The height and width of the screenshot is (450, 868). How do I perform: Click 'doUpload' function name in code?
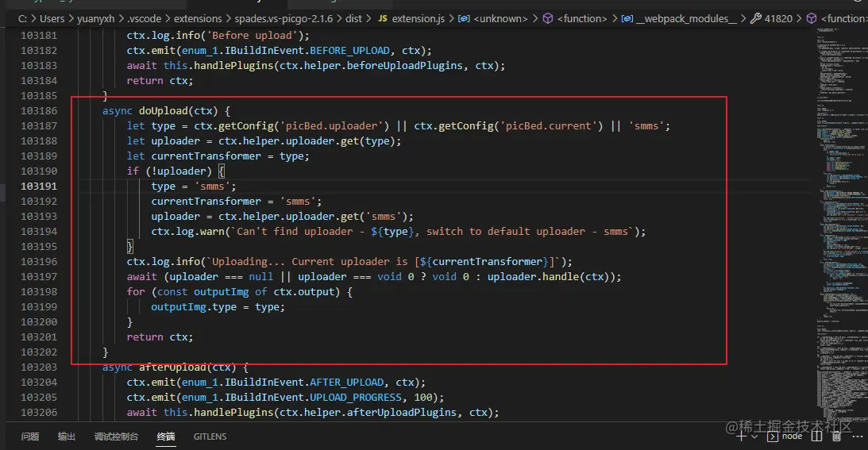[164, 110]
